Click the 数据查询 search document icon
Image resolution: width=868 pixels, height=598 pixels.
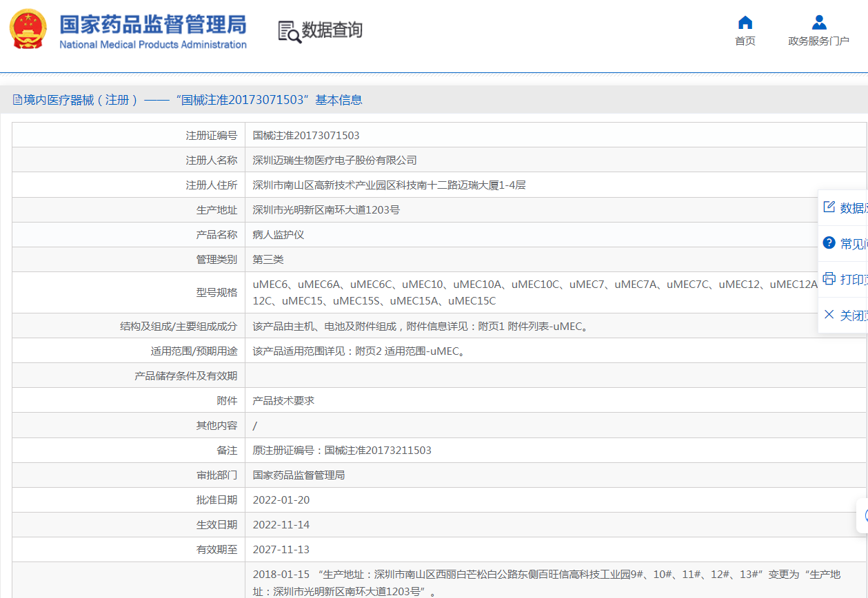coord(290,32)
